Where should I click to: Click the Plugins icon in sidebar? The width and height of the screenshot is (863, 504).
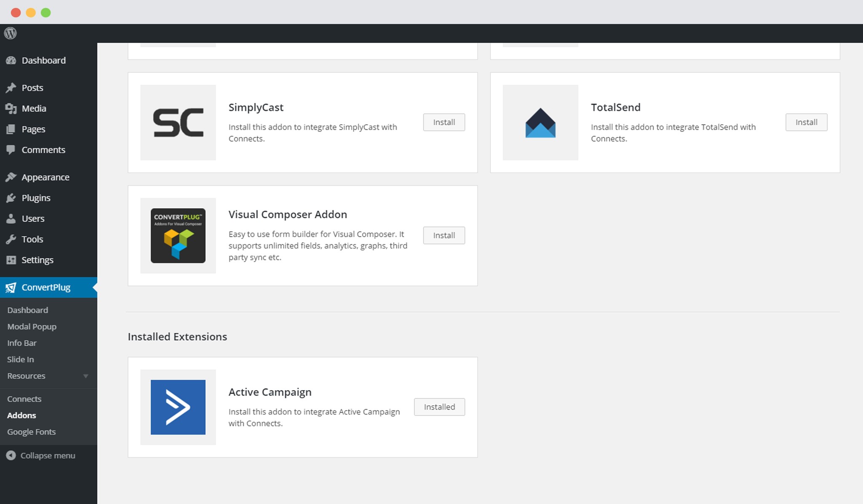pos(11,197)
